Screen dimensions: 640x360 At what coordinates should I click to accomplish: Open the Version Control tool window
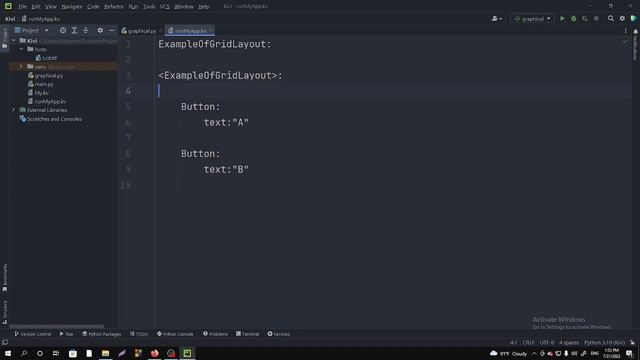[33, 334]
